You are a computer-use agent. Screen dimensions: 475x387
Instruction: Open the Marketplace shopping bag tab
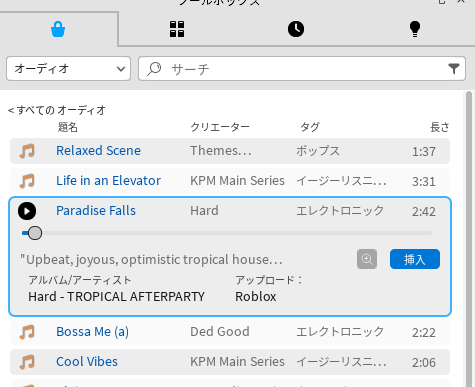(x=58, y=29)
